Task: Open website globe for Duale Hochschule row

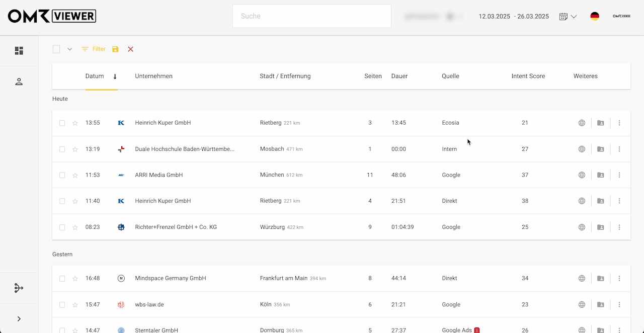Action: [x=582, y=149]
